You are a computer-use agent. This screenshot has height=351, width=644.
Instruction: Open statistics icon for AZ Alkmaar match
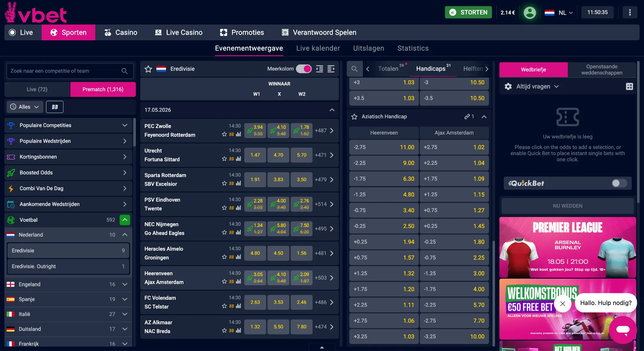[x=238, y=331]
